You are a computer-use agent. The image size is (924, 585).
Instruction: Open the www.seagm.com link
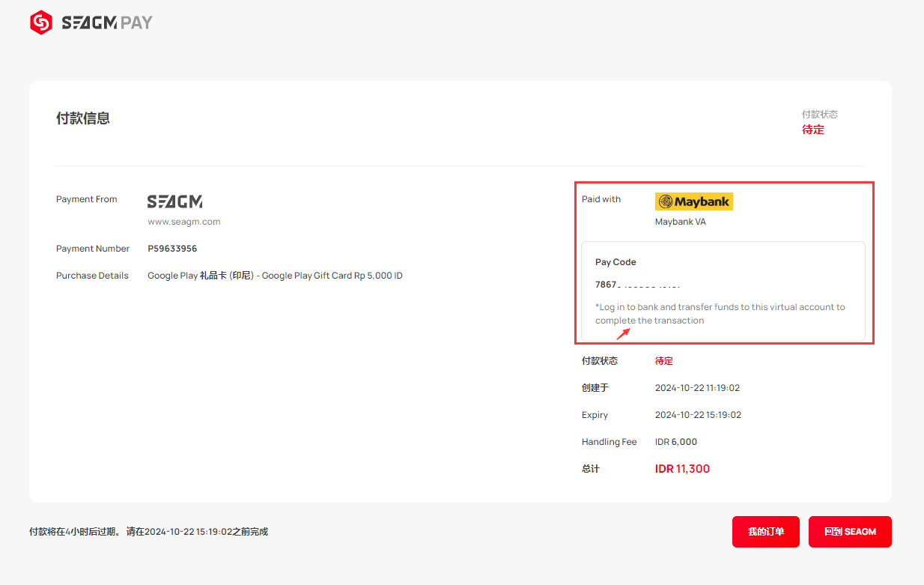tap(184, 222)
